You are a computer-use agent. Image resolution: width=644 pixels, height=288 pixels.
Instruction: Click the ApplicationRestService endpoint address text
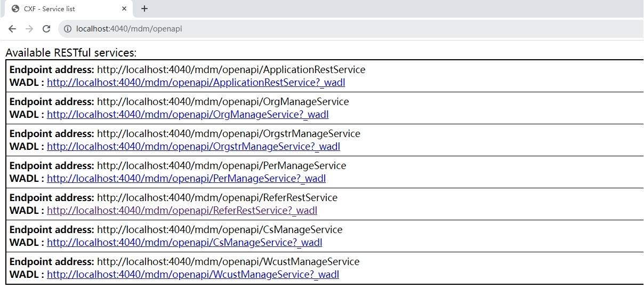point(231,70)
